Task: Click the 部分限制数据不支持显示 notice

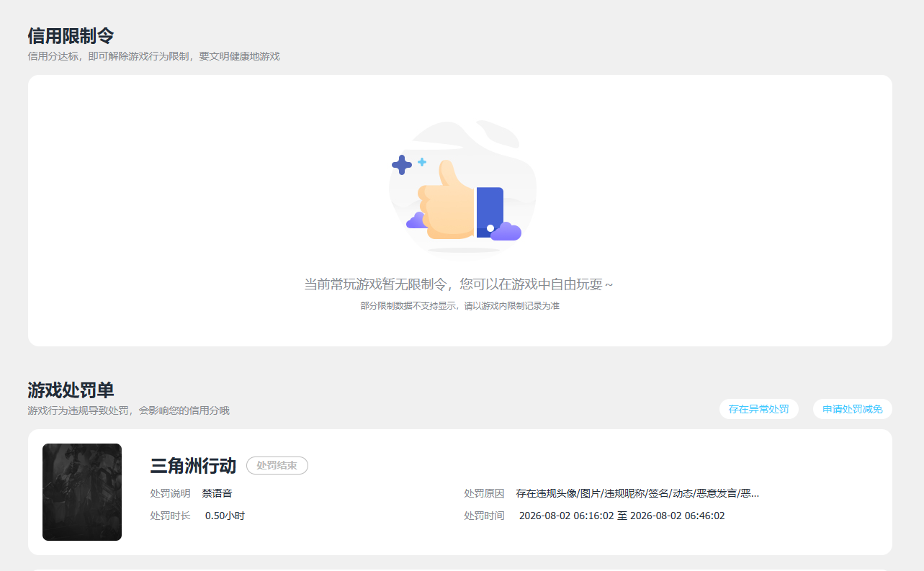Action: click(x=459, y=306)
